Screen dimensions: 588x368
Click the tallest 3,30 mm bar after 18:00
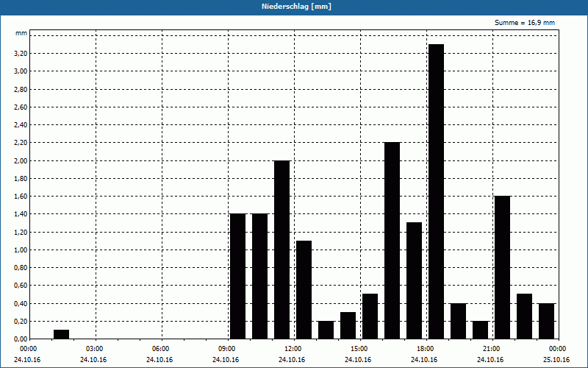tap(436, 191)
